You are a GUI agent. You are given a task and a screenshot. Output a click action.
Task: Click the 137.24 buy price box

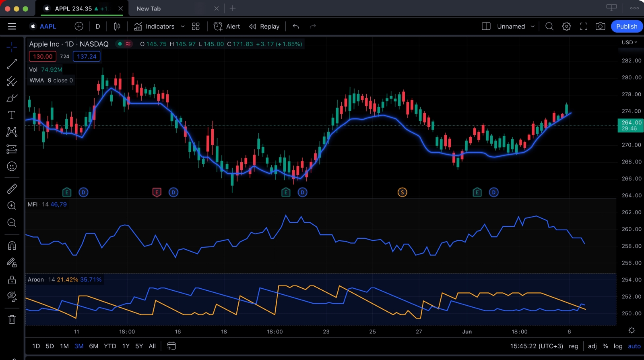click(x=87, y=56)
